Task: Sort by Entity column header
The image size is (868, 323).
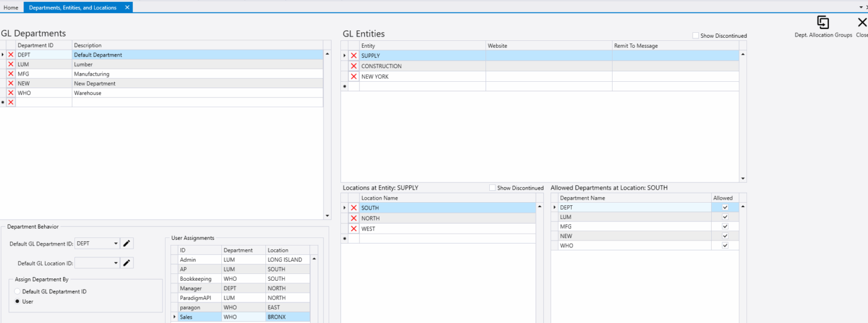Action: 422,46
